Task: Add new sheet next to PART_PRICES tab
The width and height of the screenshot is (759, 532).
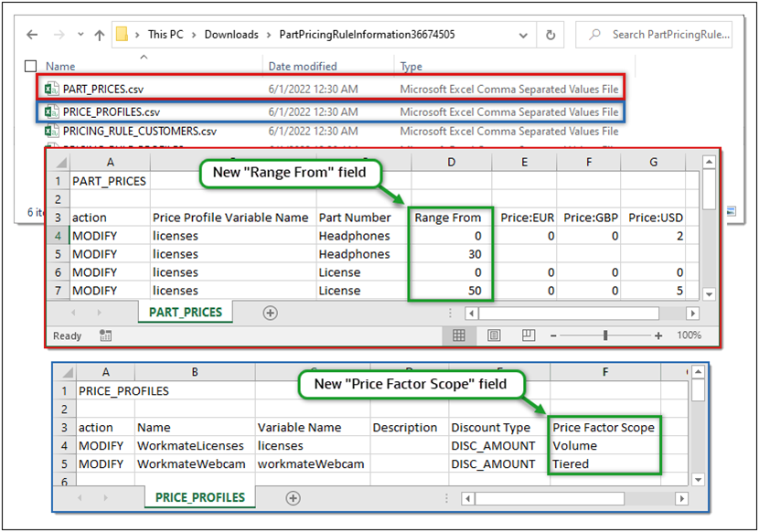Action: coord(270,313)
